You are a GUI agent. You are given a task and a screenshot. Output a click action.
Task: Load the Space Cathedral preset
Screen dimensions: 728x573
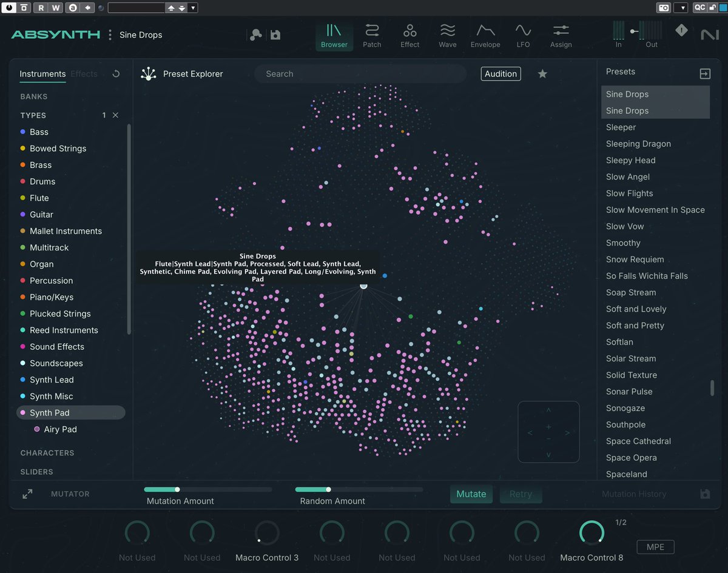(x=638, y=441)
